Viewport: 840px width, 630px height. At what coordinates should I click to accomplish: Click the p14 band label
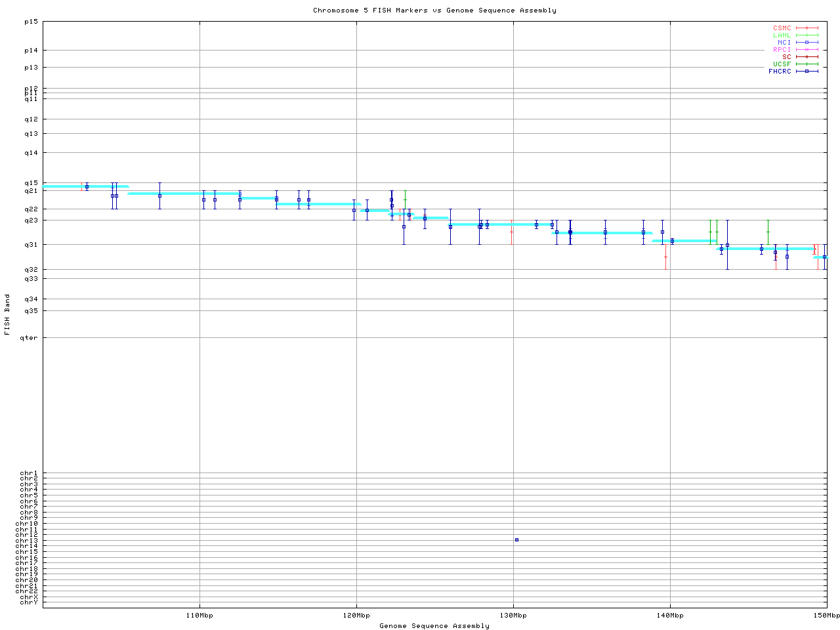[x=31, y=51]
